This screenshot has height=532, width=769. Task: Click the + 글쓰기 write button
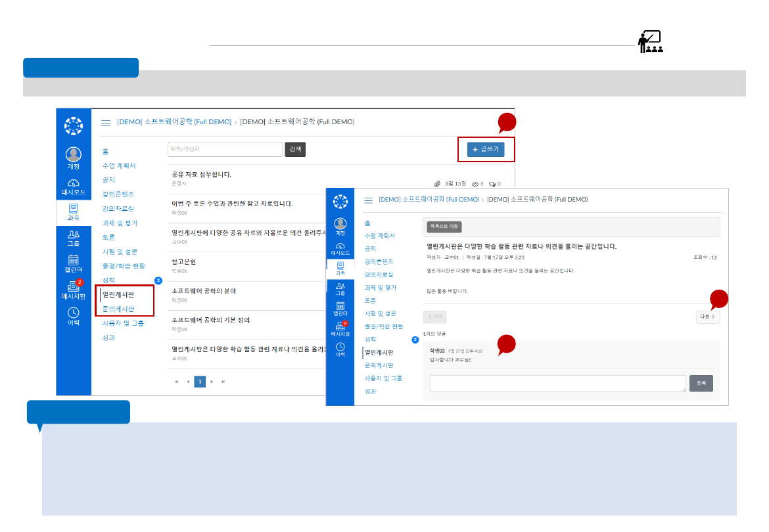tap(486, 149)
